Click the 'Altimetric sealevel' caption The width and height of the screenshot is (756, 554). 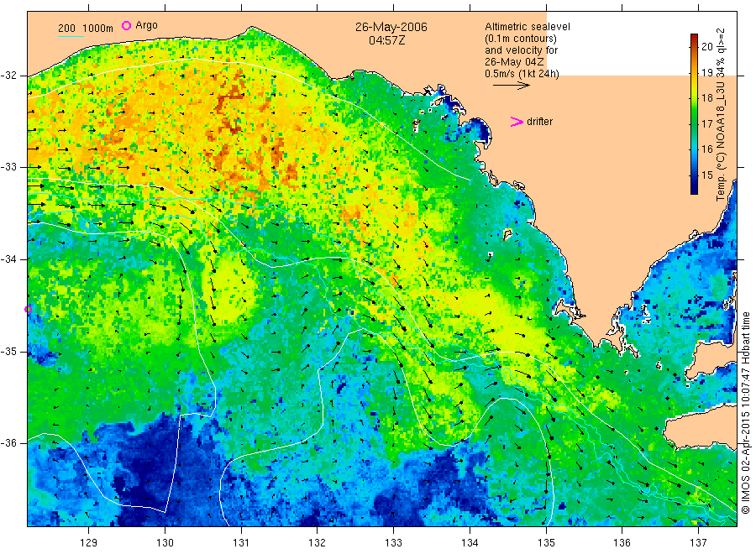[x=527, y=27]
